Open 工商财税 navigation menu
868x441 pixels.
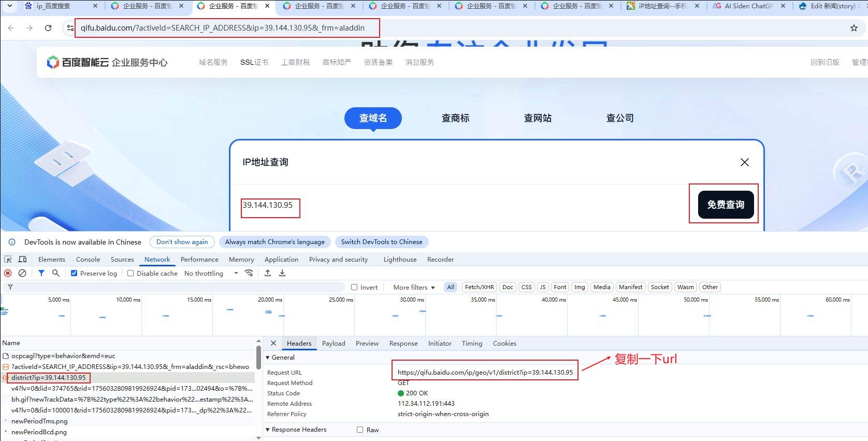295,62
